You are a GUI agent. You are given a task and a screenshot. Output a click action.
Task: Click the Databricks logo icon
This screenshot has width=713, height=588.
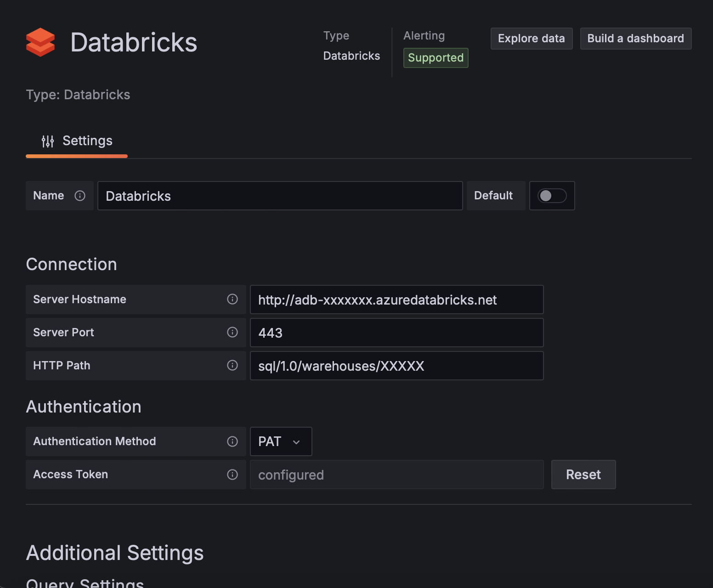40,42
